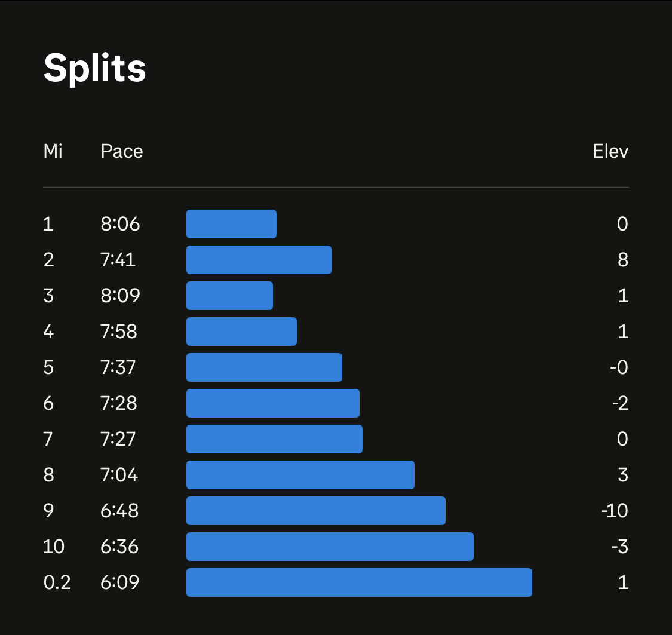Select the mile 8 pace bar

coord(300,475)
